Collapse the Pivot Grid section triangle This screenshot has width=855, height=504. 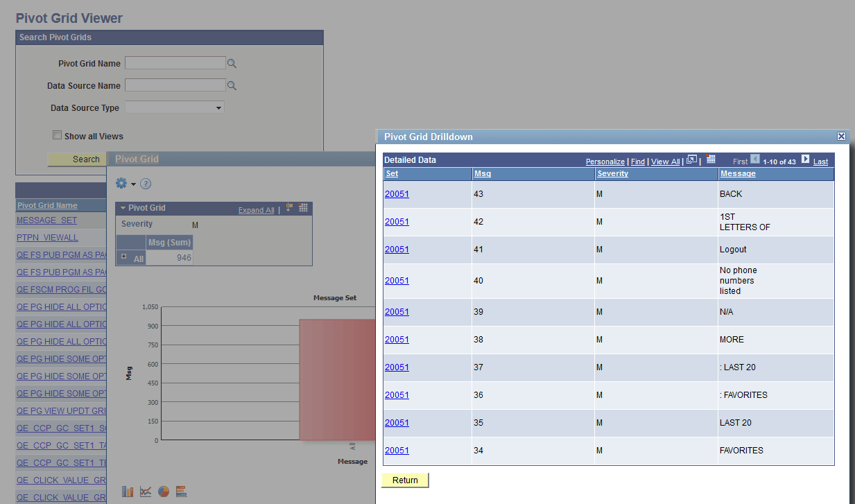click(x=123, y=209)
